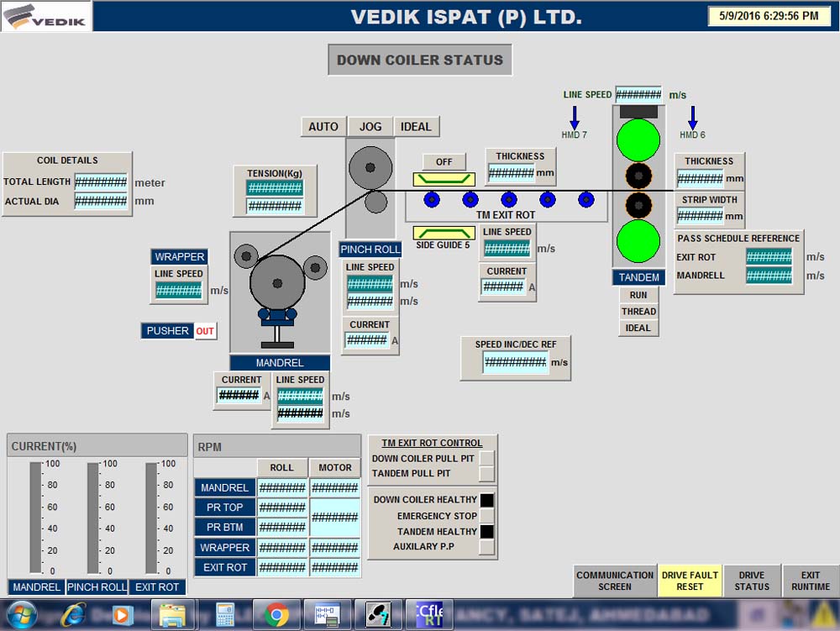Open File Explorer from the taskbar
The image size is (840, 631).
[x=172, y=614]
